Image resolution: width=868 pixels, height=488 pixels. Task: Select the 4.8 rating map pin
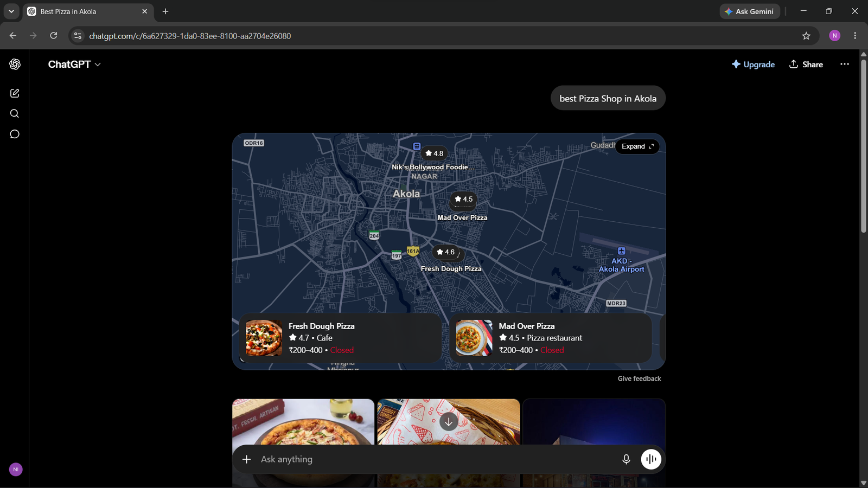pos(434,153)
